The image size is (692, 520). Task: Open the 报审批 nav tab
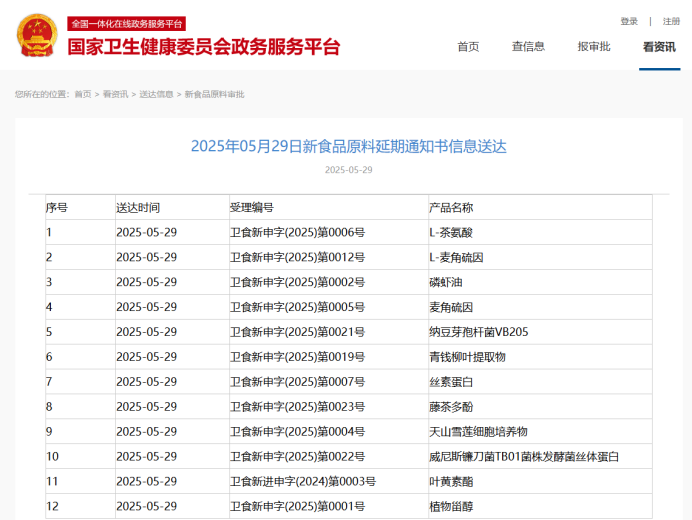coord(594,47)
